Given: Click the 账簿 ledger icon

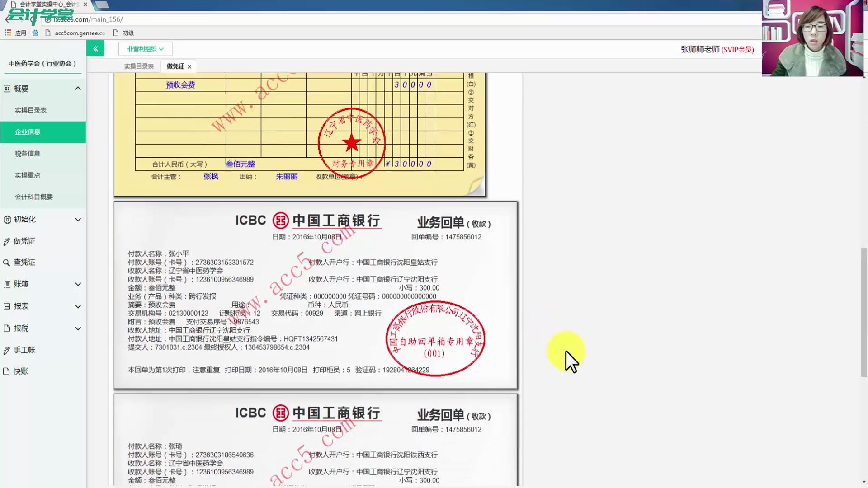Looking at the screenshot, I should tap(7, 284).
